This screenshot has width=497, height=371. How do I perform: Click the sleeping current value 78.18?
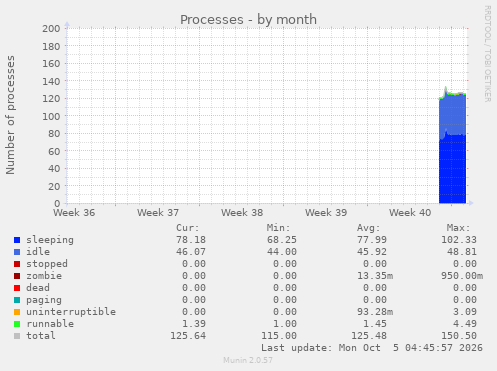[191, 240]
